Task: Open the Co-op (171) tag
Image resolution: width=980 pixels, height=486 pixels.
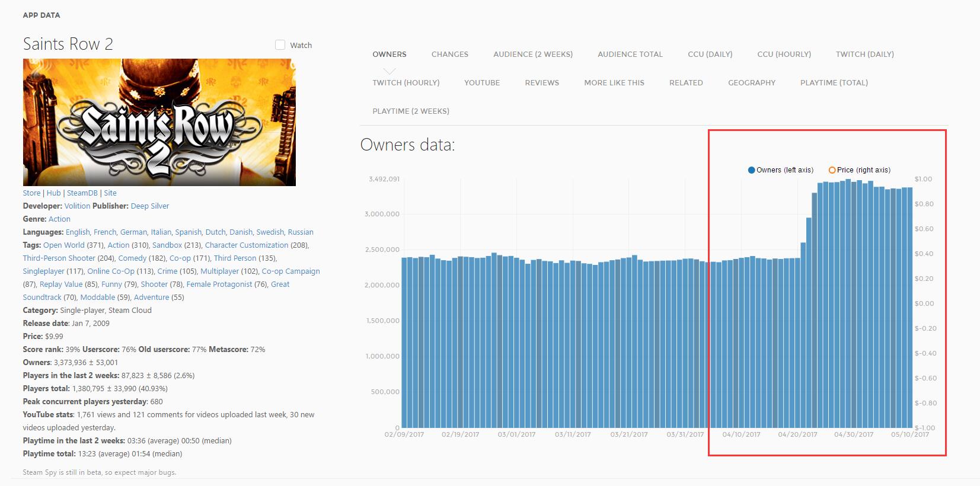Action: (x=180, y=258)
